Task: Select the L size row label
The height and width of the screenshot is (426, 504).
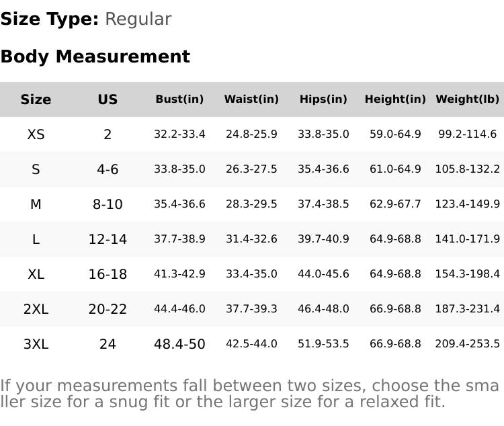Action: tap(36, 240)
